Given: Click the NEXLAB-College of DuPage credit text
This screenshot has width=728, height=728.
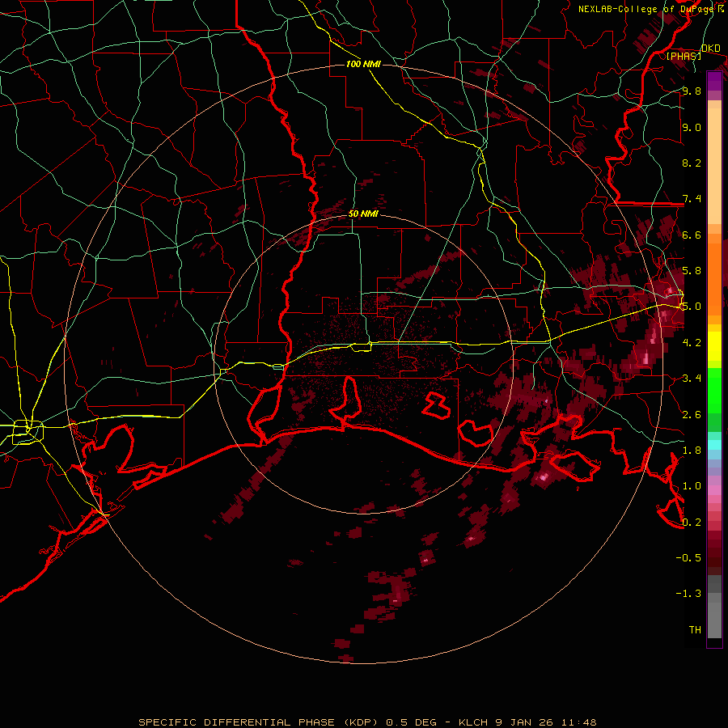Looking at the screenshot, I should (x=648, y=9).
